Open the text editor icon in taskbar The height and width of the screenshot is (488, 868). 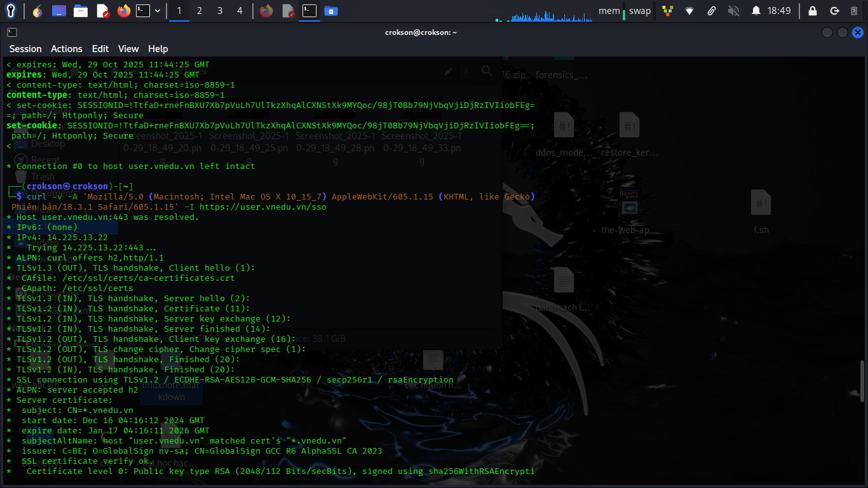(102, 11)
